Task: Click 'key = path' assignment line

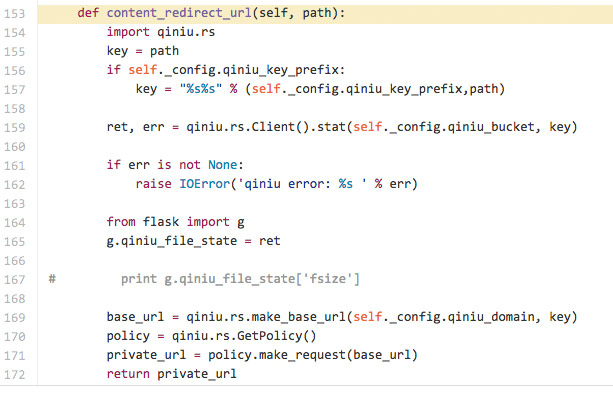Action: coord(143,51)
